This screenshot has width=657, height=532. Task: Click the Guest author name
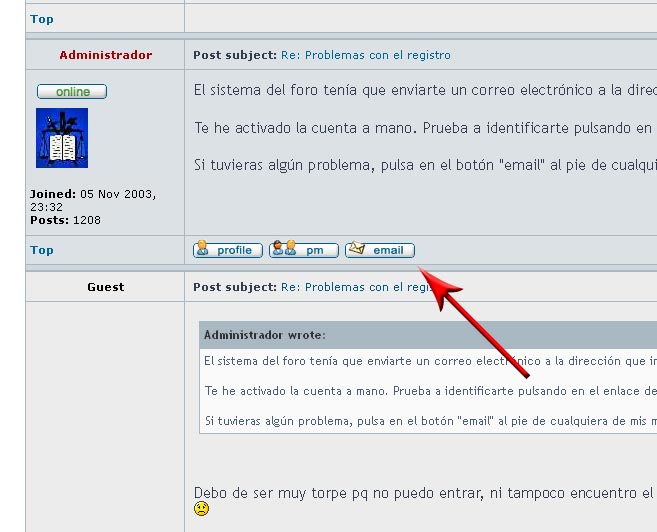tap(105, 287)
